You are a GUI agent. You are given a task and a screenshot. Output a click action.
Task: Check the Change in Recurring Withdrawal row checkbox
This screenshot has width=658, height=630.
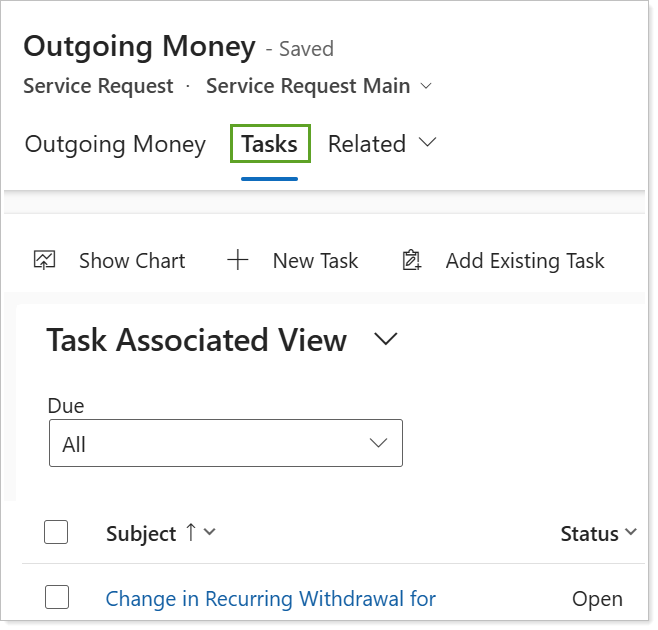click(x=56, y=598)
